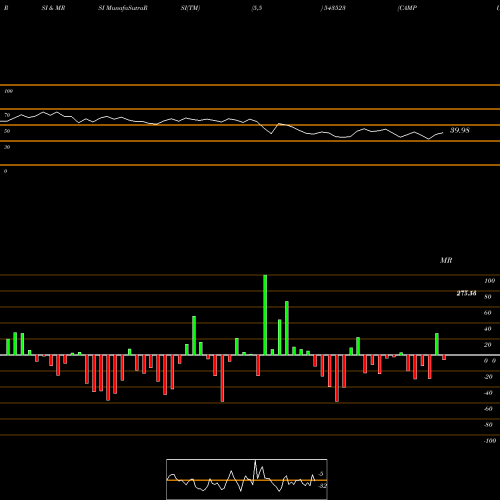Viewport: 500px width, 500px height.
Task: Click the MR panel heading
Action: pyautogui.click(x=446, y=260)
